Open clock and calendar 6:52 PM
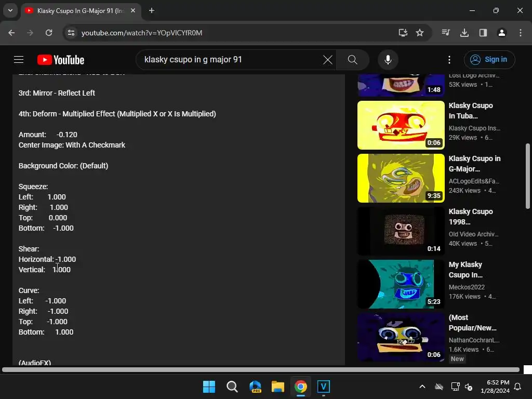The image size is (532, 399). click(495, 387)
